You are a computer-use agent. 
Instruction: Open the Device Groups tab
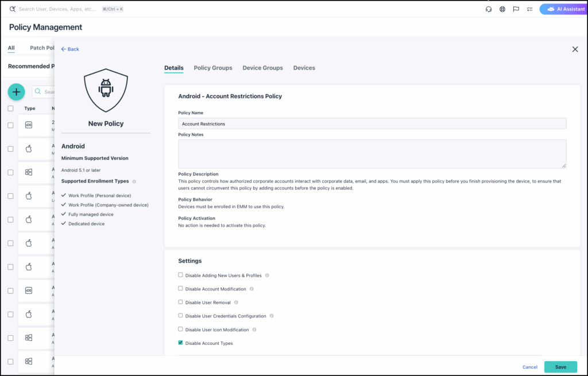[262, 68]
